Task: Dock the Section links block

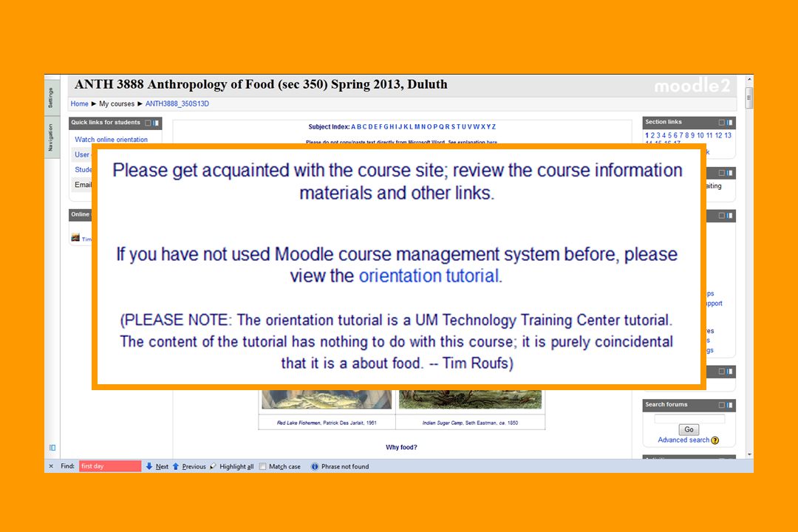Action: [x=730, y=122]
